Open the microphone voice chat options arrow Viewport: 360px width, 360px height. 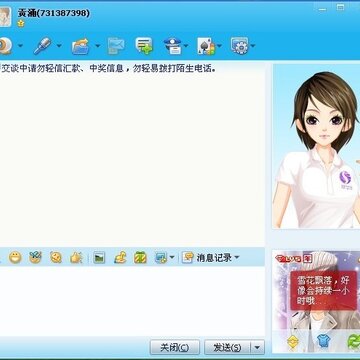59,46
